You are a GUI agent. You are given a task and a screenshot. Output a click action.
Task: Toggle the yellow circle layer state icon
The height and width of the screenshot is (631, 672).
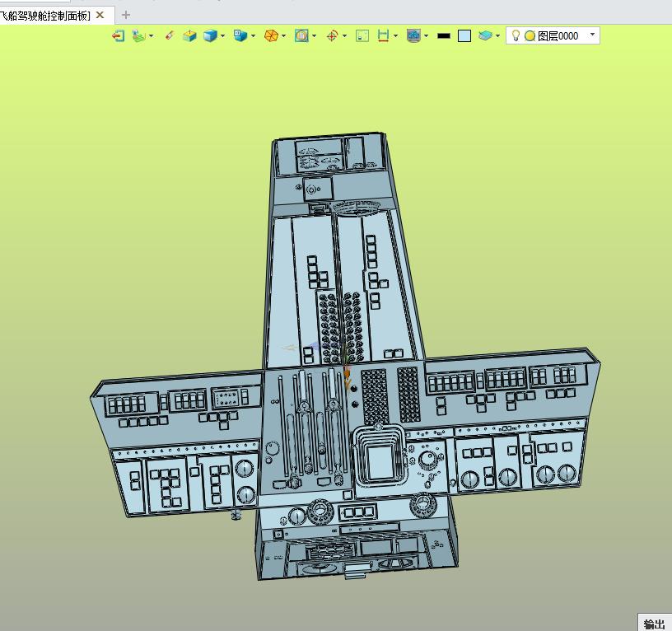(530, 35)
